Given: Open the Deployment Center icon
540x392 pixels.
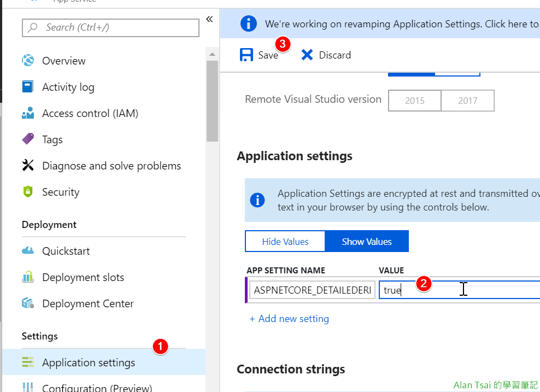Looking at the screenshot, I should tap(28, 303).
